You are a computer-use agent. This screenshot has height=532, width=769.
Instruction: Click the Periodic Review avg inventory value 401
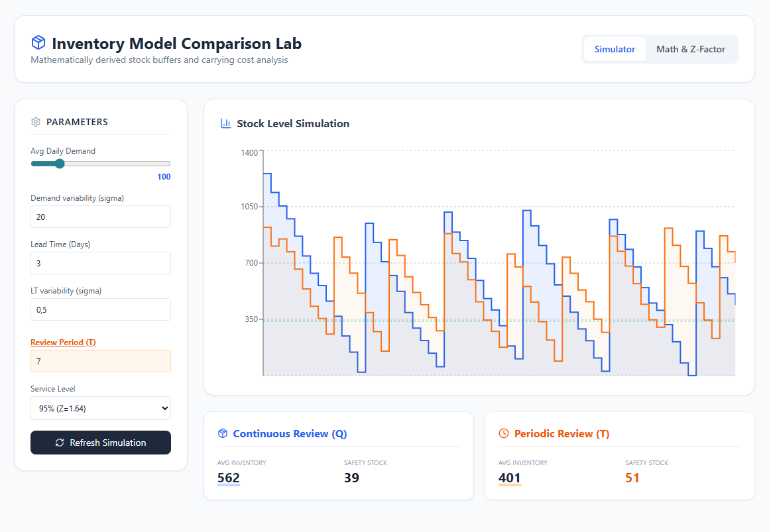coord(510,478)
